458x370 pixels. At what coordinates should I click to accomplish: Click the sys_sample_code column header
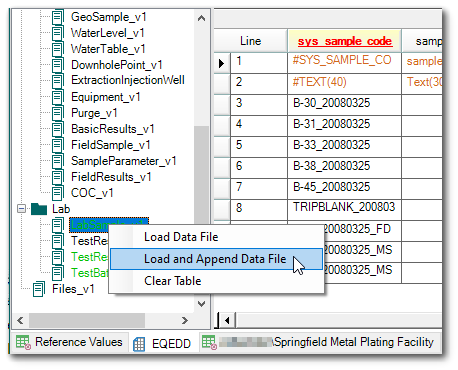pos(345,41)
